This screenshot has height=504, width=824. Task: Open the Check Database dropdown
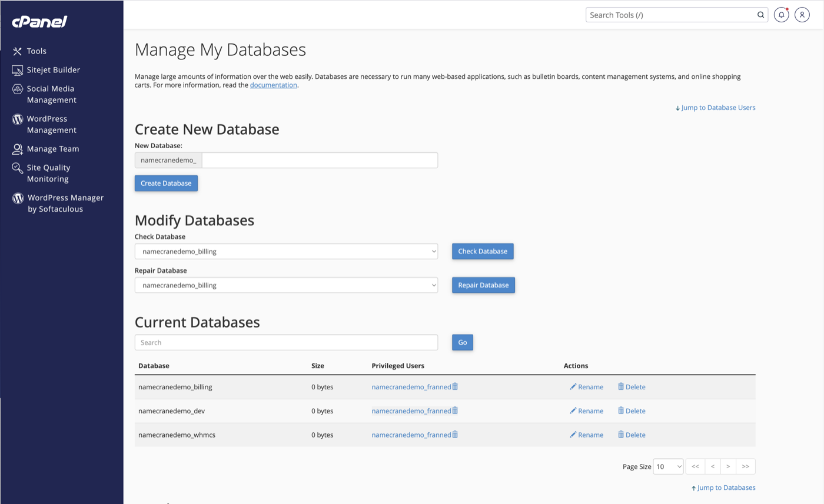285,251
